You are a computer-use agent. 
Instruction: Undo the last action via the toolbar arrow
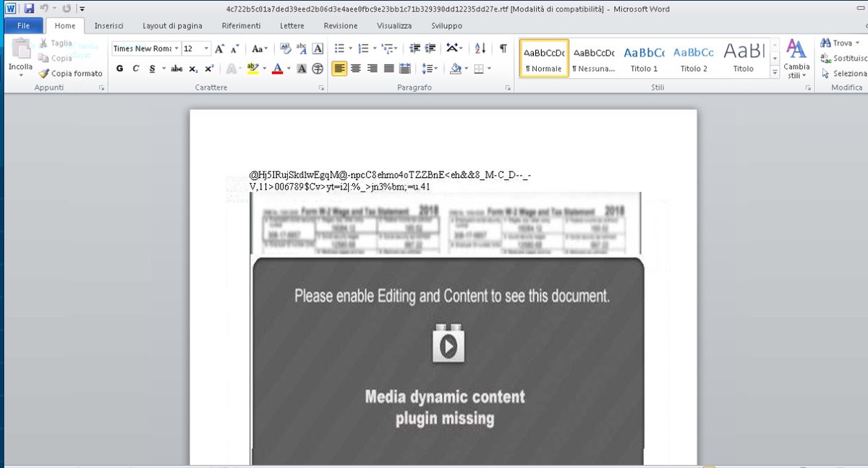43,9
